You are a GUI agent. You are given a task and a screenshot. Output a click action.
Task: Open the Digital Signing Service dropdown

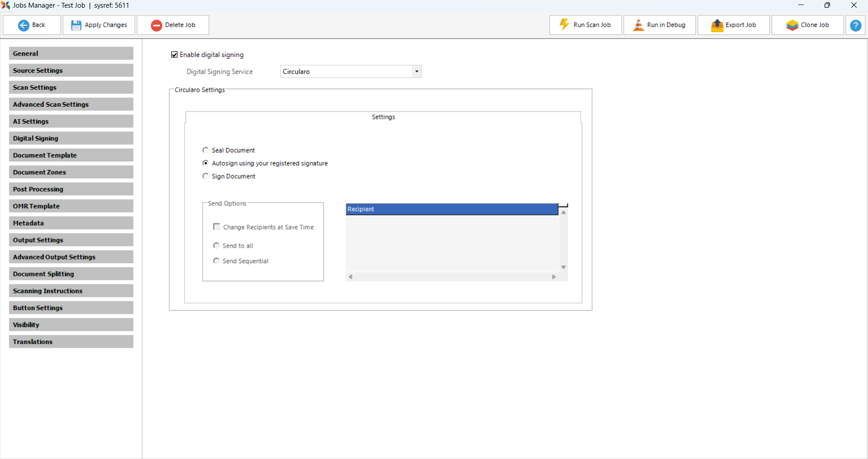click(417, 71)
